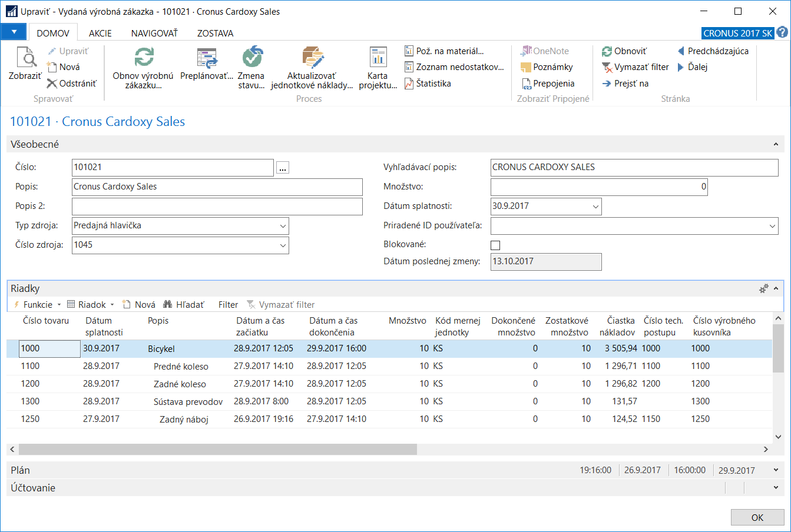Click the OK button

click(x=757, y=517)
